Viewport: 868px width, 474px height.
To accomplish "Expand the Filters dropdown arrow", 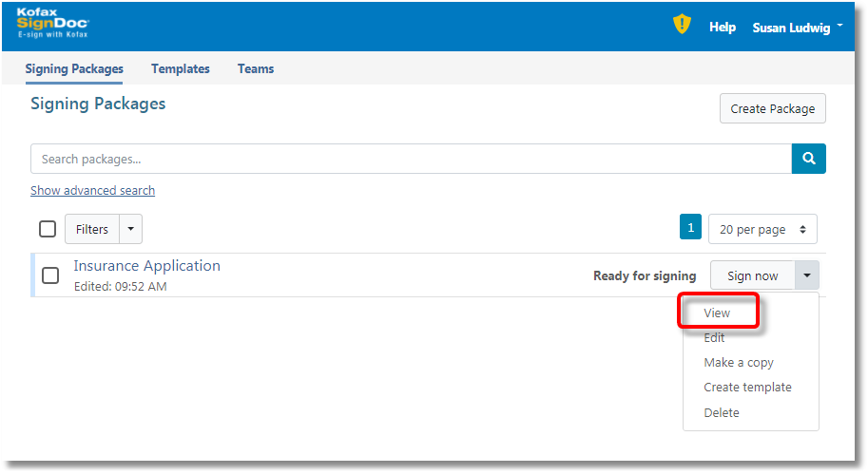I will click(x=130, y=229).
